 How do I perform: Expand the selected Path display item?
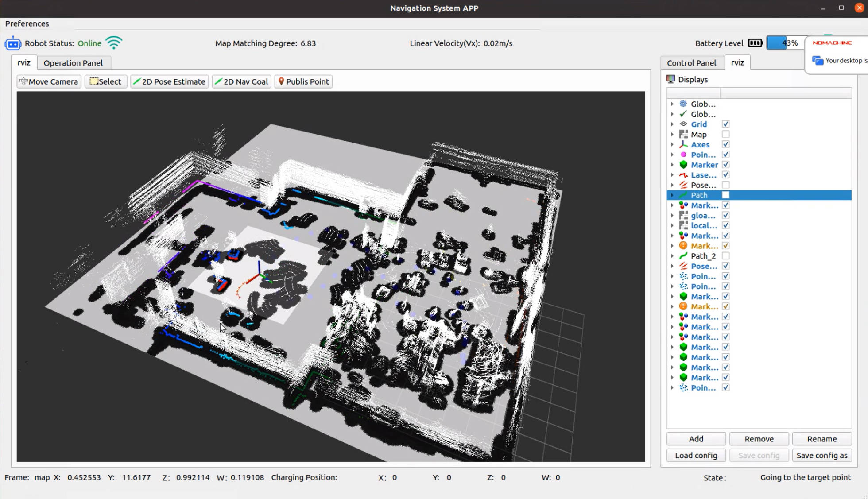(x=672, y=195)
